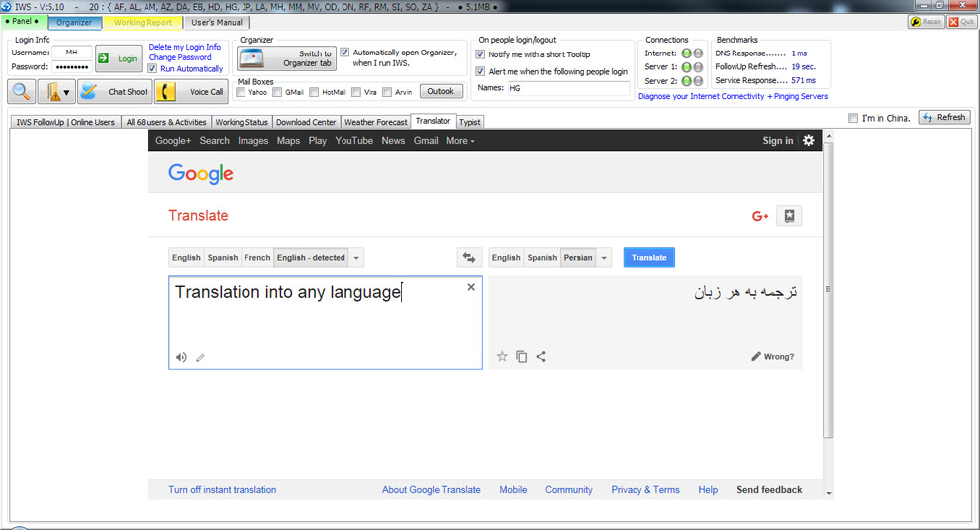Listen to the source text speaker icon
Image resolution: width=980 pixels, height=530 pixels.
point(181,357)
